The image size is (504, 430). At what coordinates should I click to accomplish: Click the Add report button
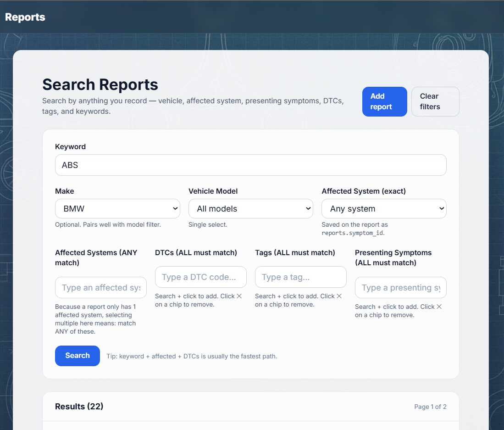pos(384,101)
